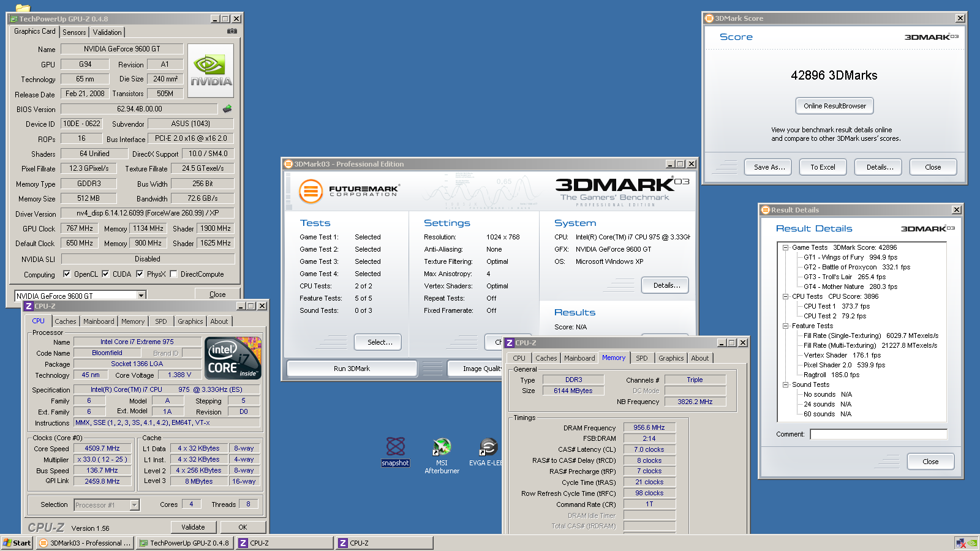Click the CPU-Z CPU window title bar icon
Image resolution: width=980 pixels, height=551 pixels.
point(29,306)
